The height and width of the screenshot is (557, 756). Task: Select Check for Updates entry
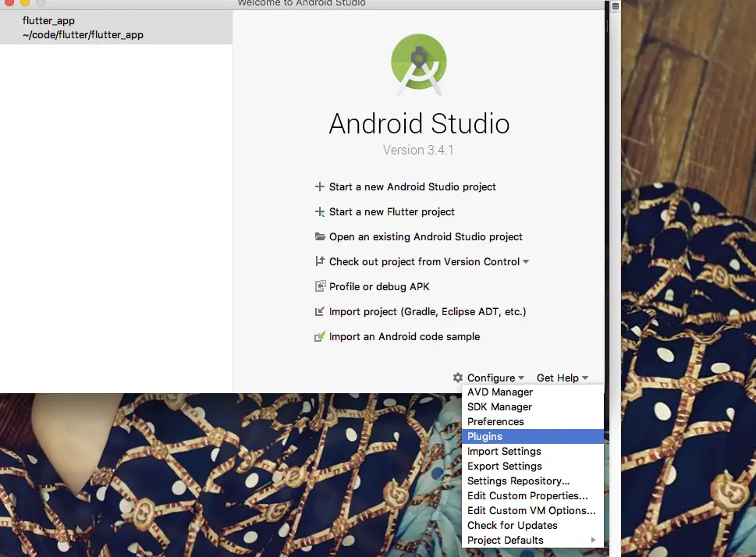(532, 525)
